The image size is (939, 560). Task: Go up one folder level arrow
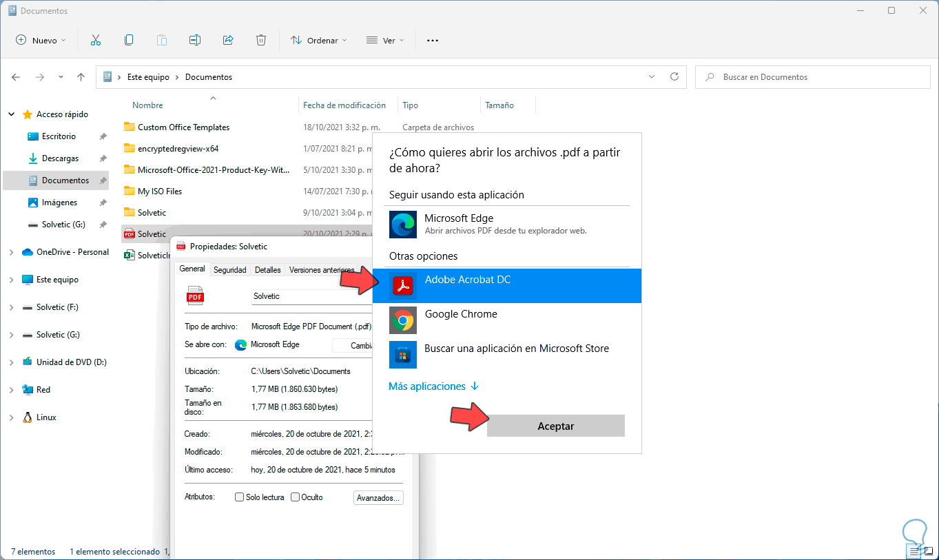[81, 77]
